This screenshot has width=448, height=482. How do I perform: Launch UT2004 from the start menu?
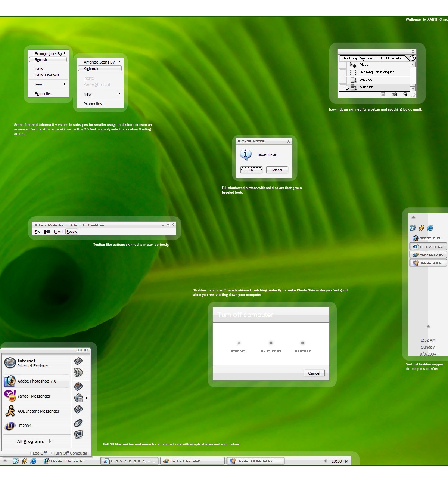pyautogui.click(x=24, y=426)
